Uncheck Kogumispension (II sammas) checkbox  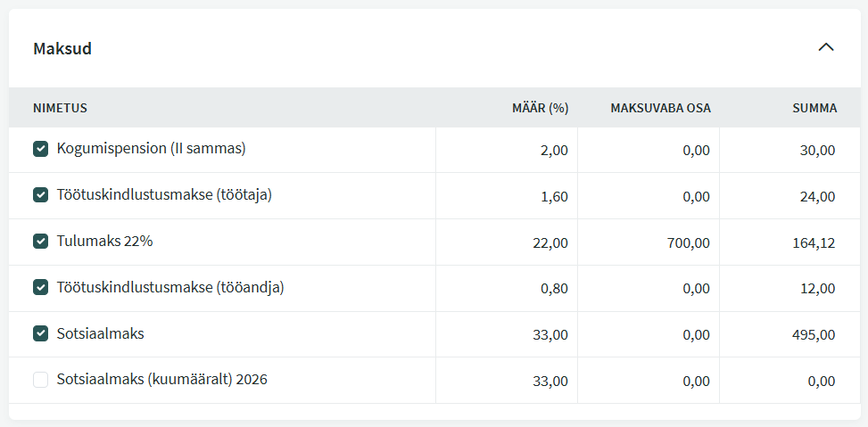(x=40, y=149)
